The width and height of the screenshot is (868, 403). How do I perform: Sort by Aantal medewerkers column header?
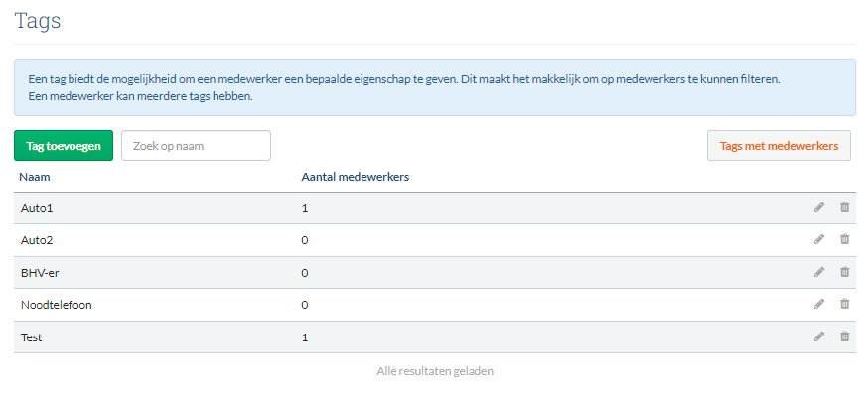(356, 177)
